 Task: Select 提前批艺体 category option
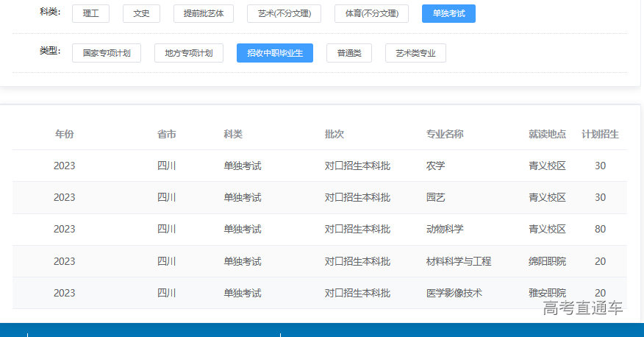pos(204,13)
